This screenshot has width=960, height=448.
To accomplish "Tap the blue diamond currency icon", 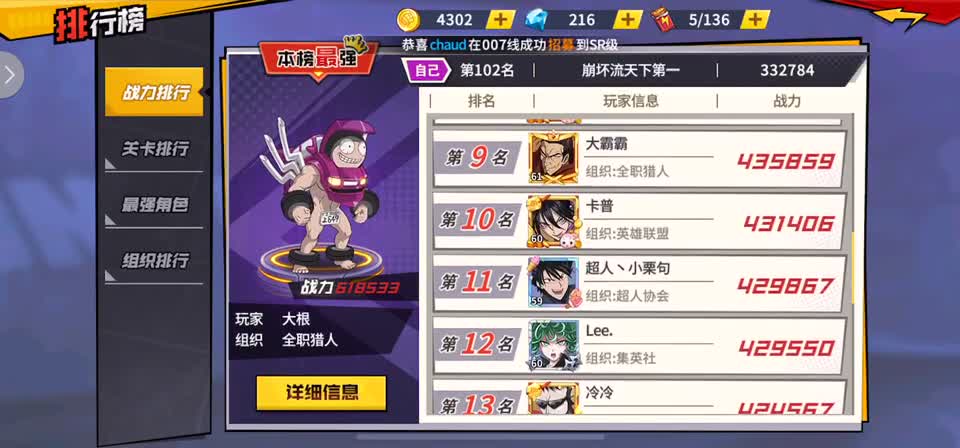I will click(x=536, y=20).
